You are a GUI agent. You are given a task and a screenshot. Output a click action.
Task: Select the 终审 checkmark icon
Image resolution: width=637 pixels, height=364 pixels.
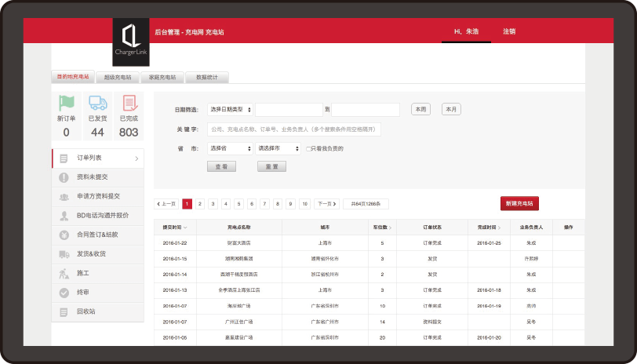point(64,293)
